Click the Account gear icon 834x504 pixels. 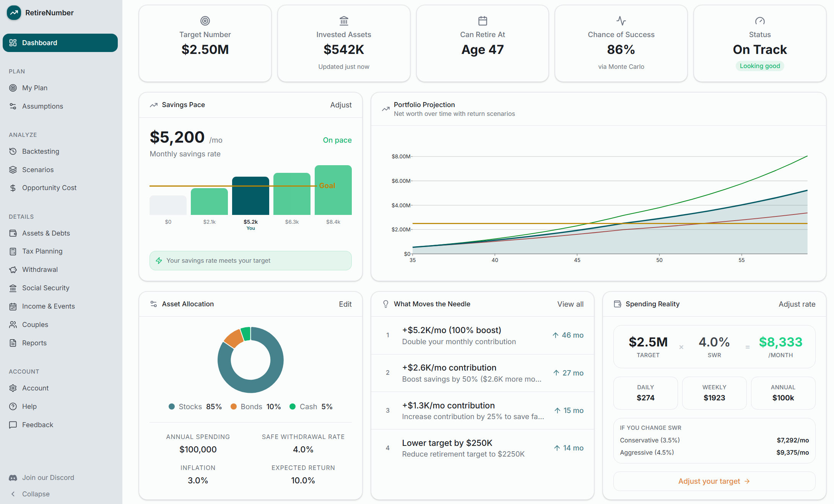(x=13, y=388)
